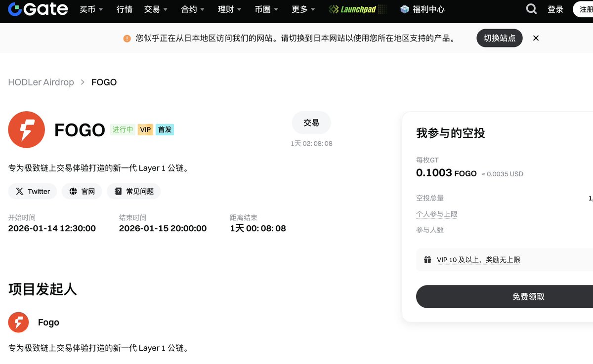Image resolution: width=593 pixels, height=364 pixels.
Task: Click the FOGO breadcrumb item
Action: [x=104, y=82]
